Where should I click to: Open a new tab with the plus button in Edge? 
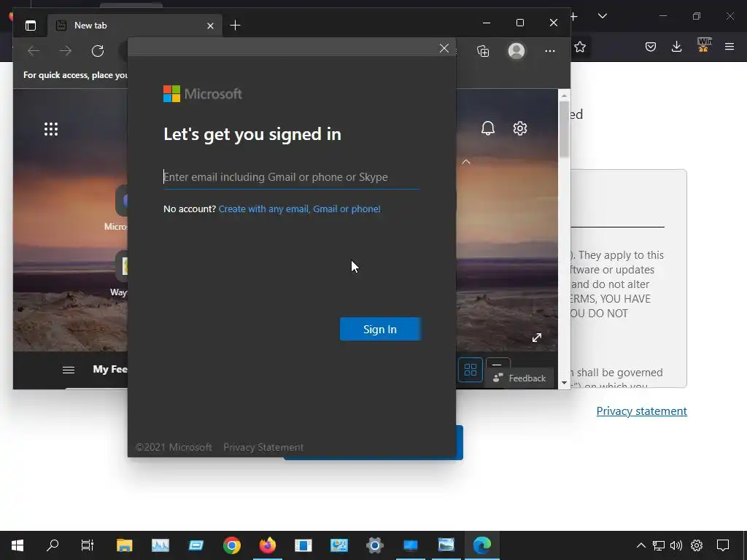235,26
